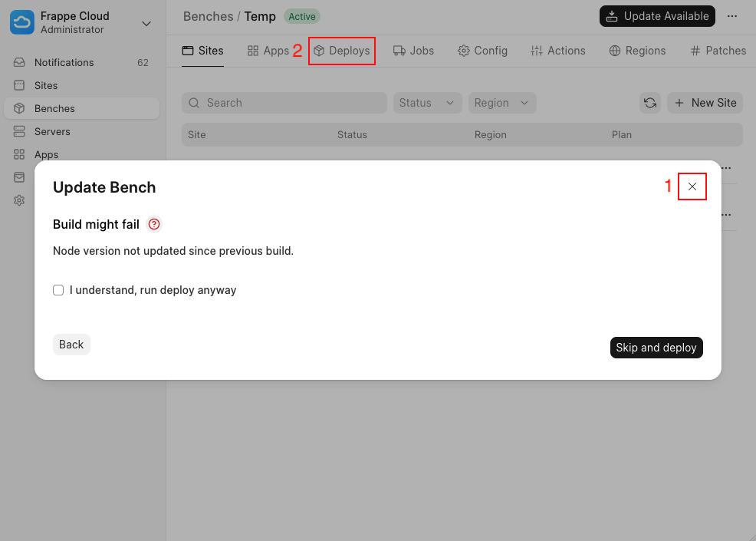Open Notifications in the sidebar
Image resolution: width=756 pixels, height=541 pixels.
coord(64,62)
